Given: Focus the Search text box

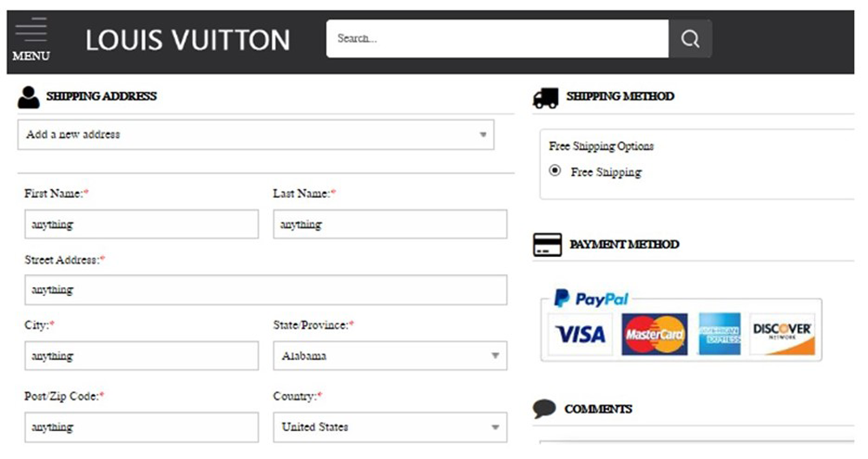Looking at the screenshot, I should coord(496,39).
